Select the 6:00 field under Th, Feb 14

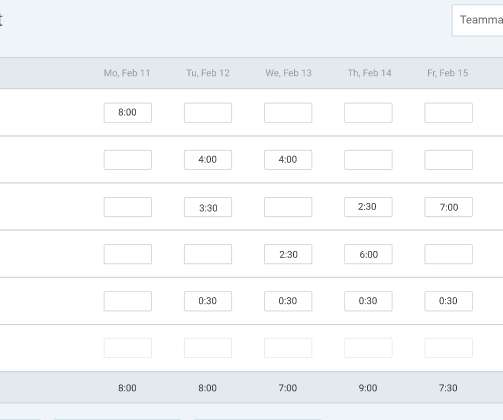coord(368,254)
